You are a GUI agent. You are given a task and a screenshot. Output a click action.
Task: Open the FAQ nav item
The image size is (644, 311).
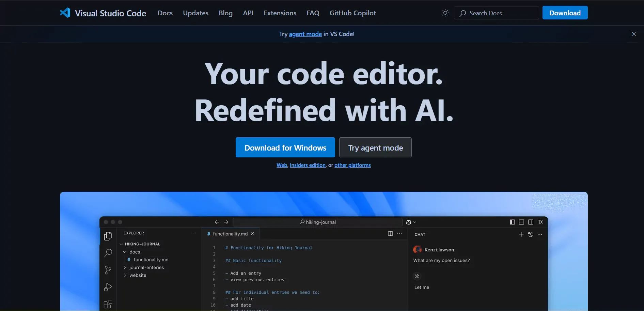click(313, 13)
